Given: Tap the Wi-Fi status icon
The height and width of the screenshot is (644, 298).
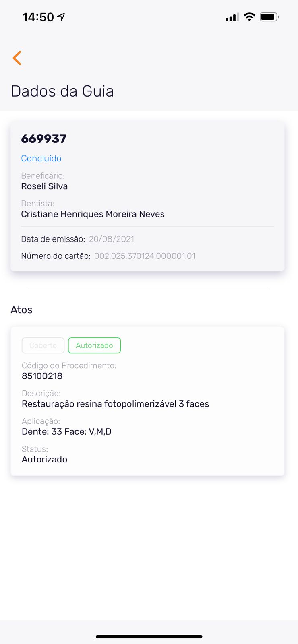Looking at the screenshot, I should (x=250, y=17).
